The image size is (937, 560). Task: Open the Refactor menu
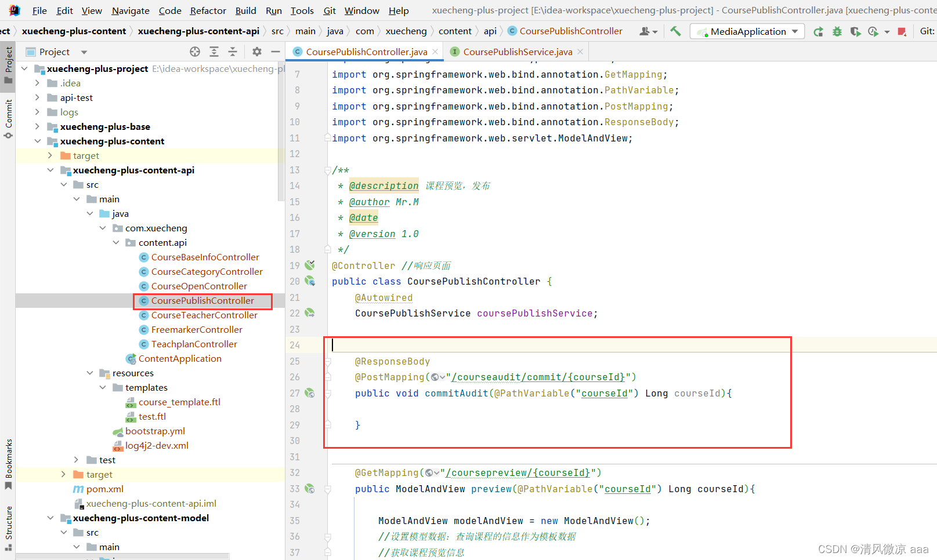point(208,10)
